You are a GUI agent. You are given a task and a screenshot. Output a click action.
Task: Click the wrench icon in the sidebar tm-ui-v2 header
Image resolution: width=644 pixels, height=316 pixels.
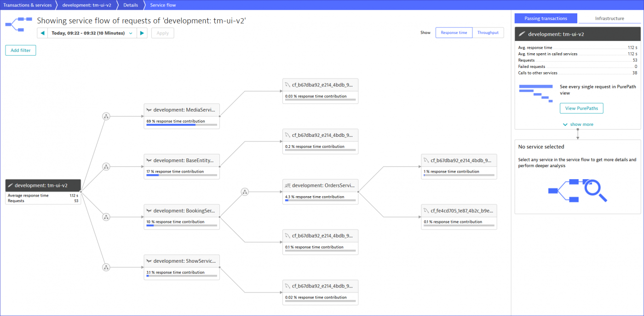[x=523, y=34]
